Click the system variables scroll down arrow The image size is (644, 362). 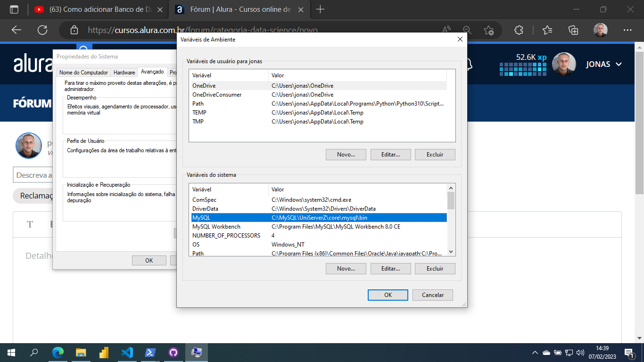click(x=451, y=252)
